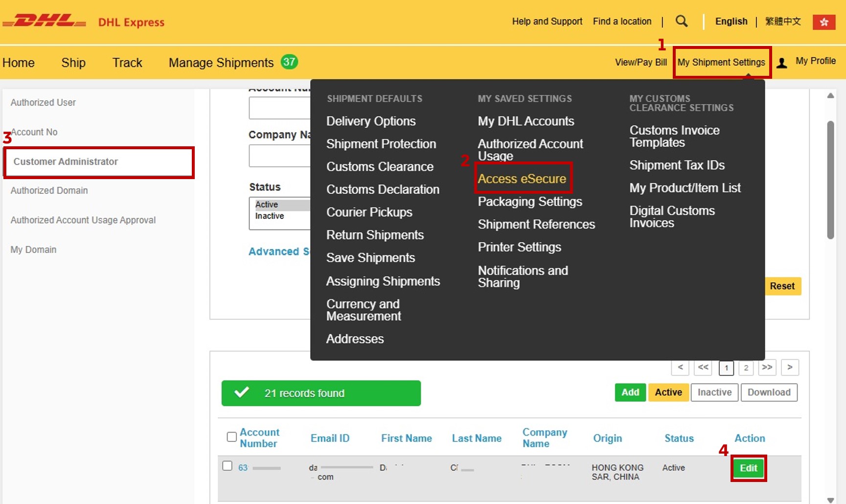The width and height of the screenshot is (846, 504).
Task: Open Authorized Account Usage
Action: pyautogui.click(x=530, y=150)
